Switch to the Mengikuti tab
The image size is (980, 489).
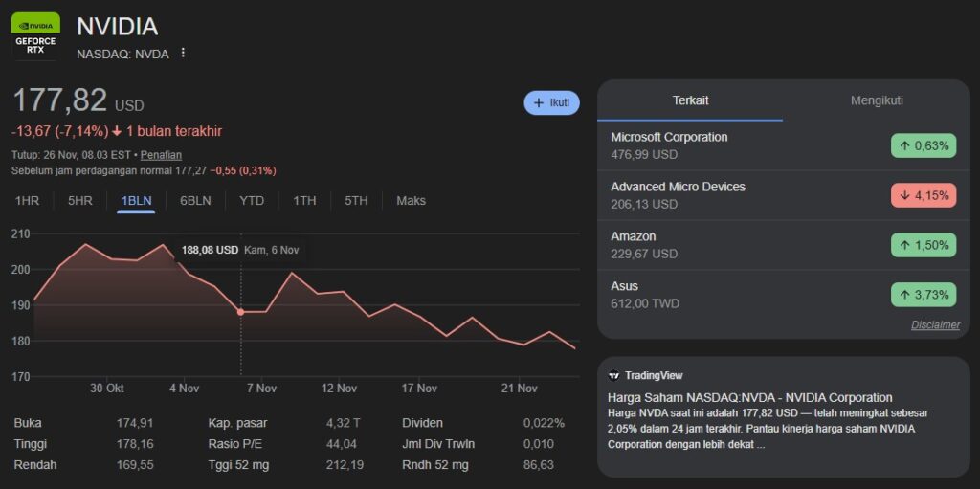click(x=877, y=100)
